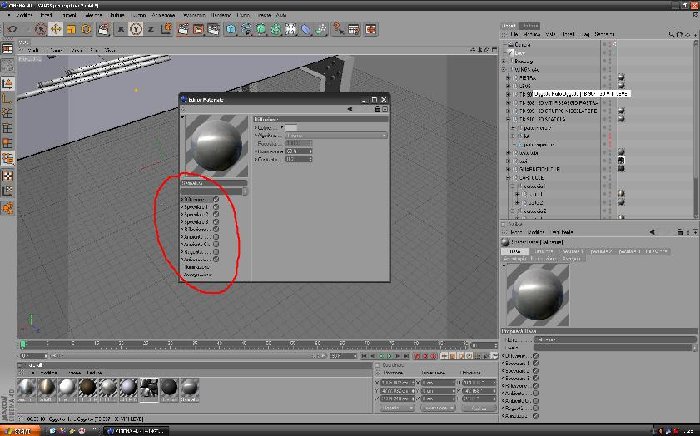700x436 pixels.
Task: Switch to the second tab beside the Object Manager tab
Action: pyautogui.click(x=530, y=25)
